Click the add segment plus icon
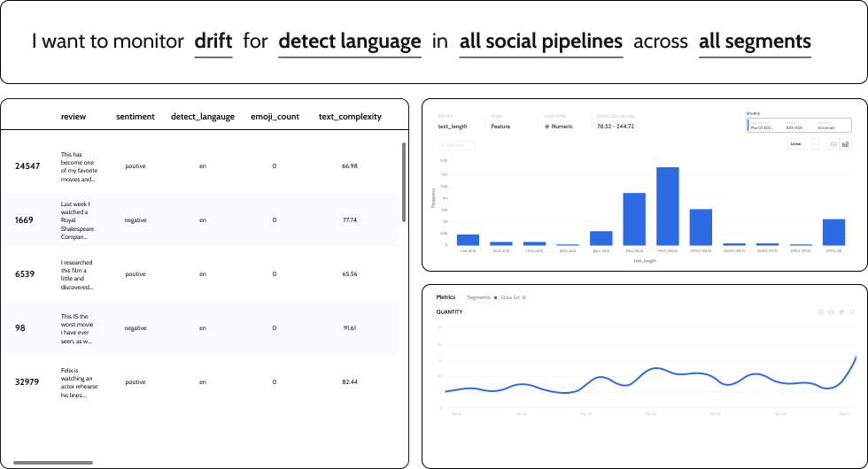The width and height of the screenshot is (868, 469). 524,297
